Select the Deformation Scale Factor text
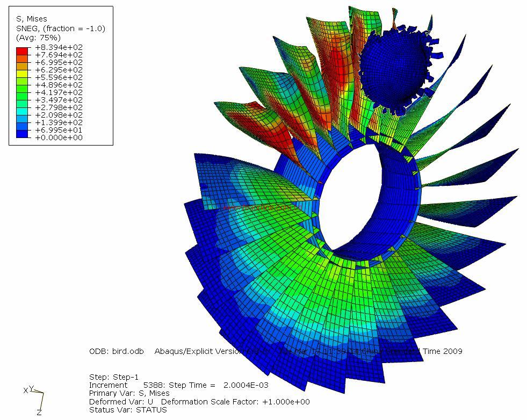Viewport: 527px width, 420px height. point(235,402)
